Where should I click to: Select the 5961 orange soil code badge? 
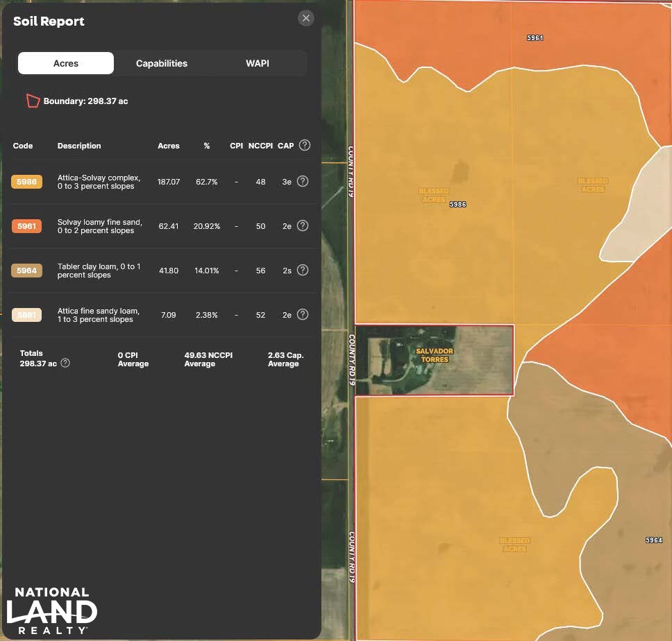pos(26,226)
